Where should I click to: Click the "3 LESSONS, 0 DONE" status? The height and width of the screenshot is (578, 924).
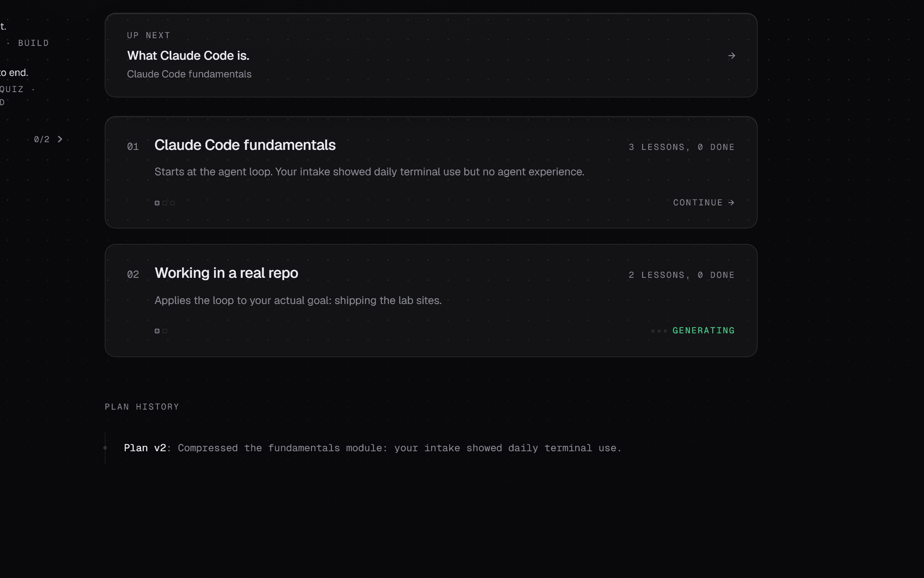681,147
